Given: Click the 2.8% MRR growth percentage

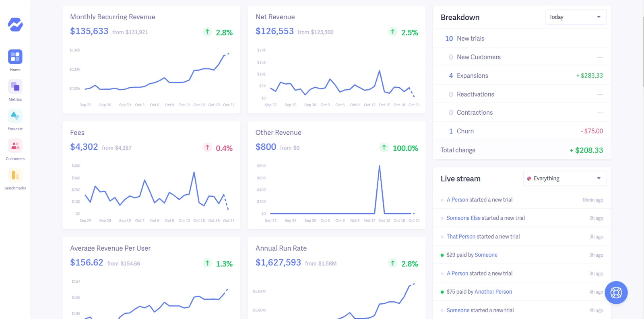Looking at the screenshot, I should (x=224, y=33).
